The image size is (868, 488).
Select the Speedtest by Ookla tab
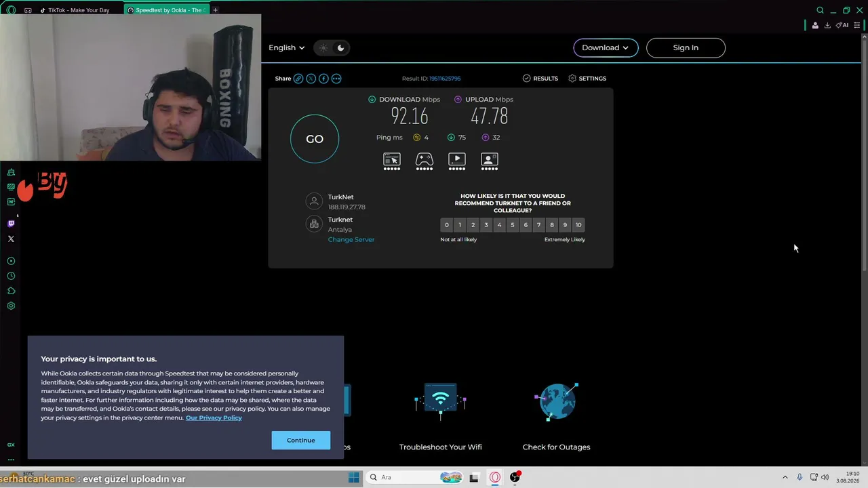click(x=168, y=10)
